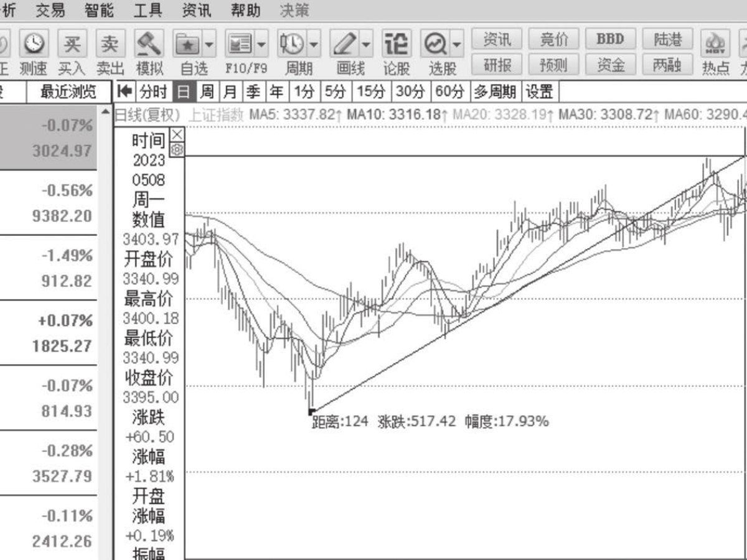Open the 交易 menu
747x560 pixels.
click(x=49, y=10)
